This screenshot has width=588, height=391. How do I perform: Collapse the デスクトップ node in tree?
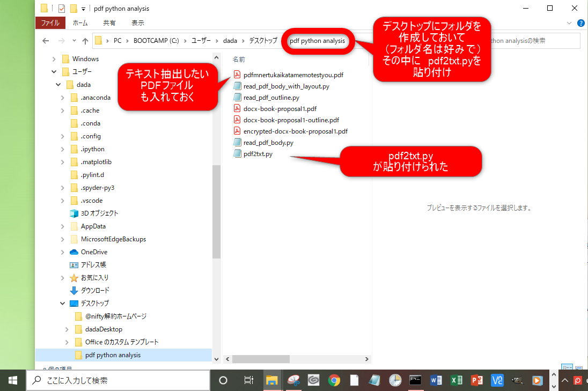click(x=62, y=303)
